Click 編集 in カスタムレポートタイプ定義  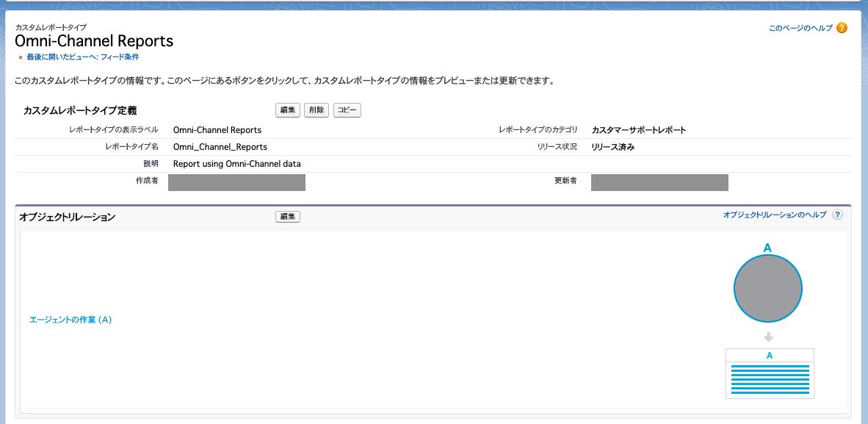pos(287,109)
